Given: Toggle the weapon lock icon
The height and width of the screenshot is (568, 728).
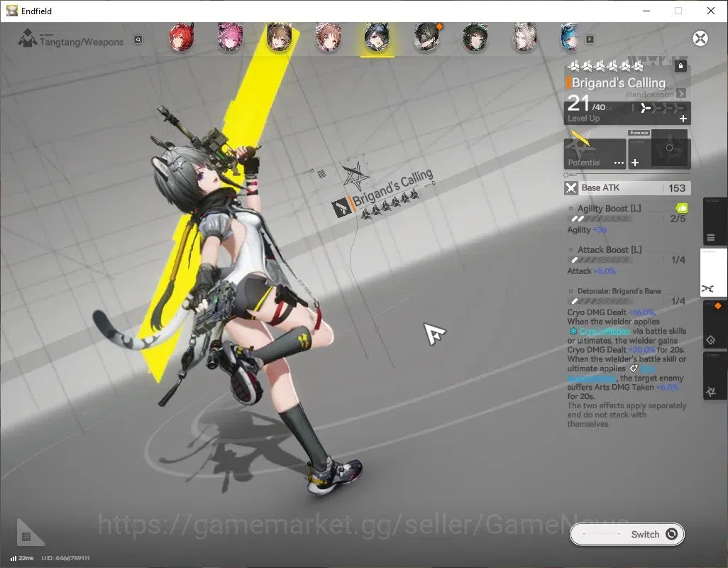Looking at the screenshot, I should coord(680,66).
